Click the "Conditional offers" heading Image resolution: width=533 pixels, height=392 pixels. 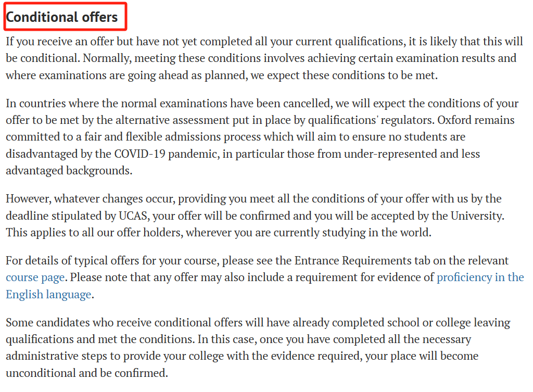[62, 17]
